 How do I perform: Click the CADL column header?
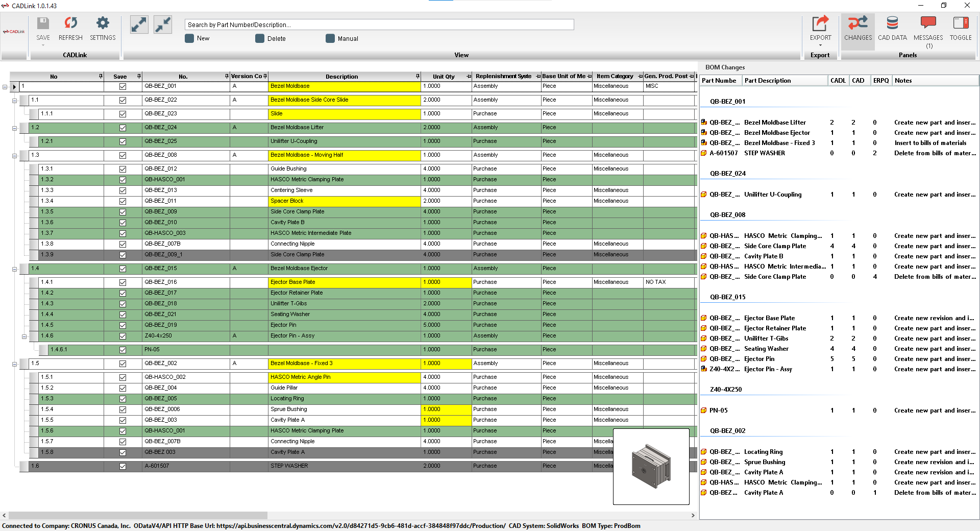click(x=838, y=81)
